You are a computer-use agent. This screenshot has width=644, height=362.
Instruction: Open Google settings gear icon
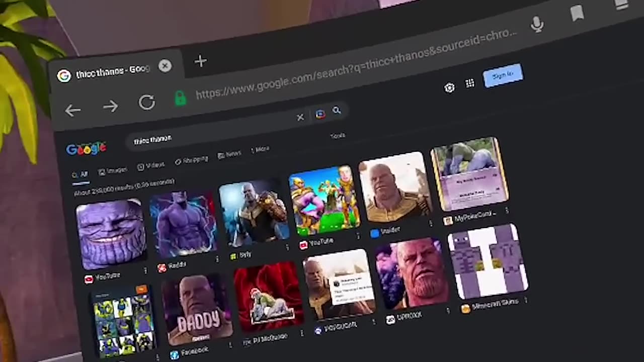(449, 88)
